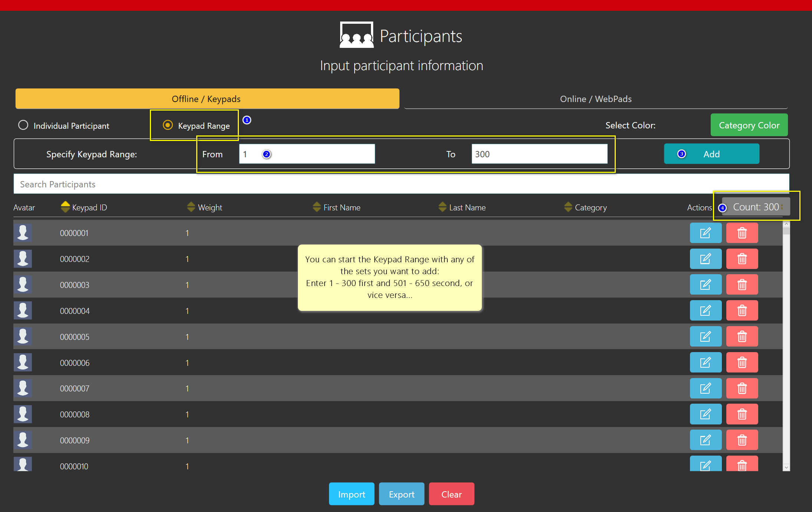Switch to Online / WebPads tab
This screenshot has height=512, width=812.
click(x=595, y=99)
